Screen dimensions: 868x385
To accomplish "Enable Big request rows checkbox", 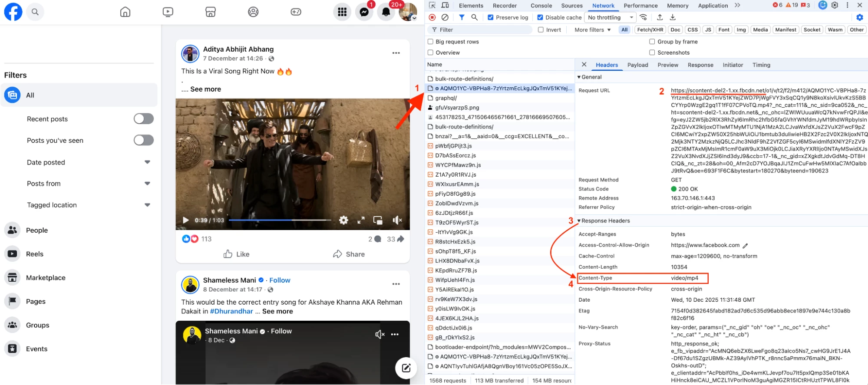I will pos(430,42).
